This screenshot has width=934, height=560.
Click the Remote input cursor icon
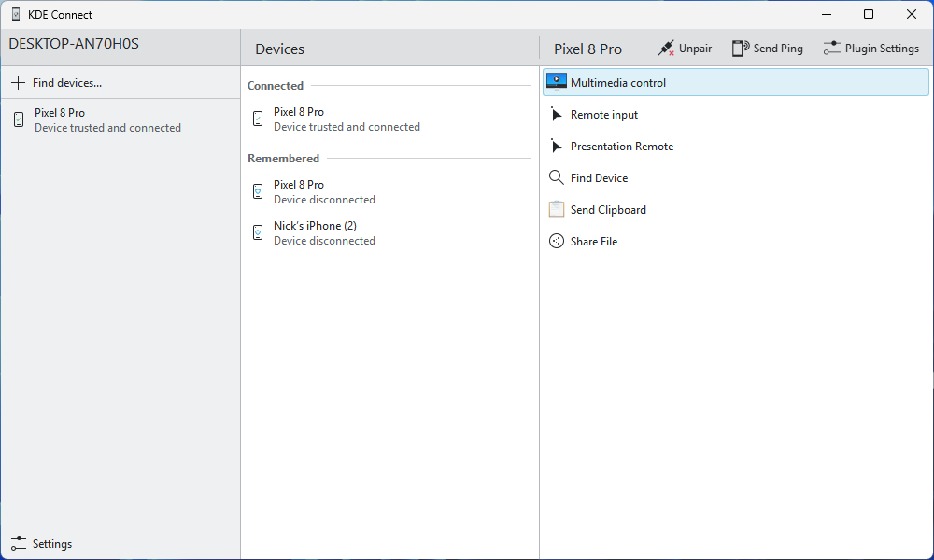click(557, 115)
